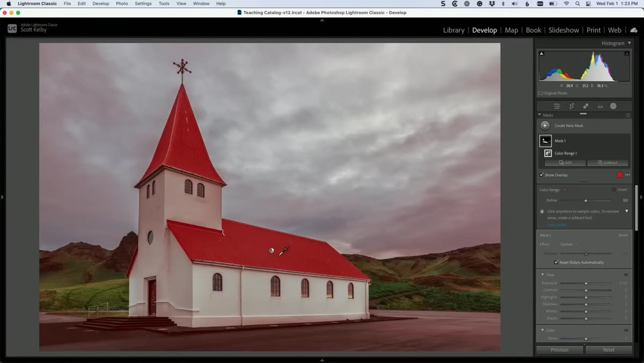This screenshot has width=644, height=363.
Task: Open the Photo menu
Action: click(122, 4)
